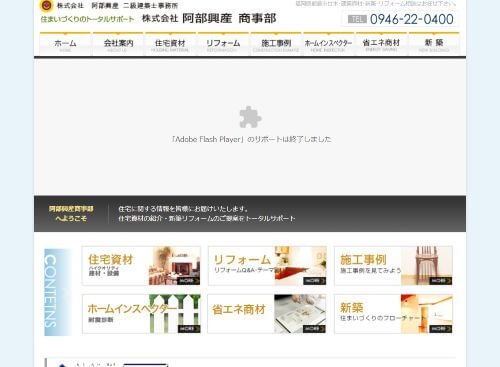500x367 pixels.
Task: Open the ホームインスペクター content banner
Action: tap(141, 314)
